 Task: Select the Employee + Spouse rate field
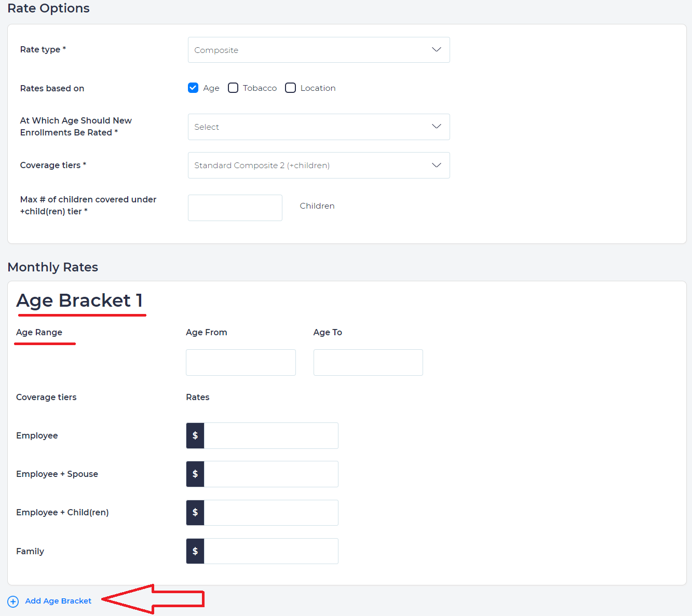pyautogui.click(x=271, y=474)
